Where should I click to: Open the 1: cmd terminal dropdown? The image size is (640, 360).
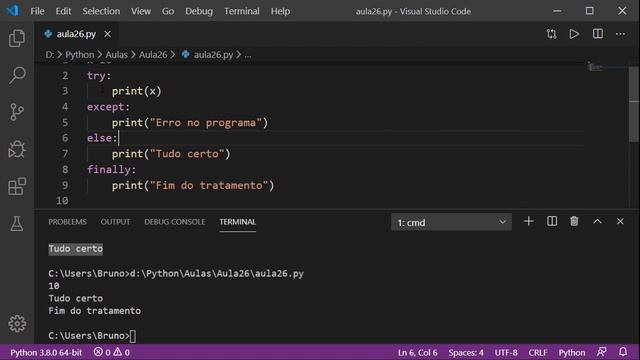(x=451, y=222)
